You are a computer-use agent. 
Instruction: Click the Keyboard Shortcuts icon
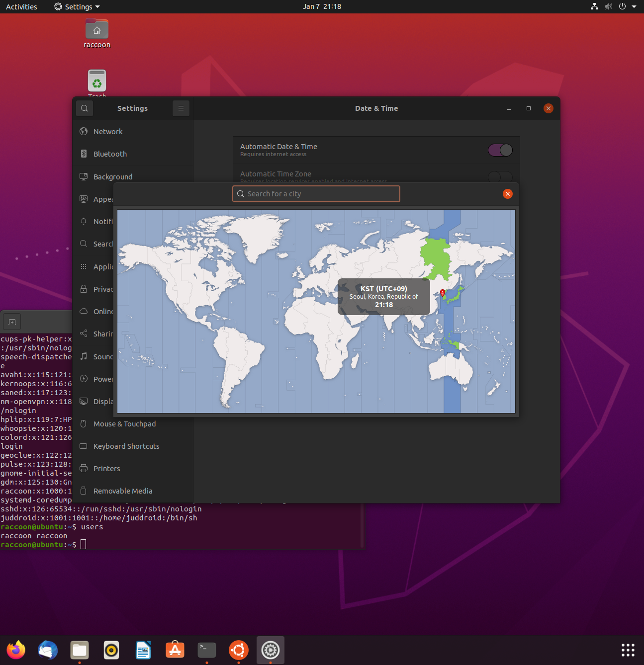[x=84, y=446]
